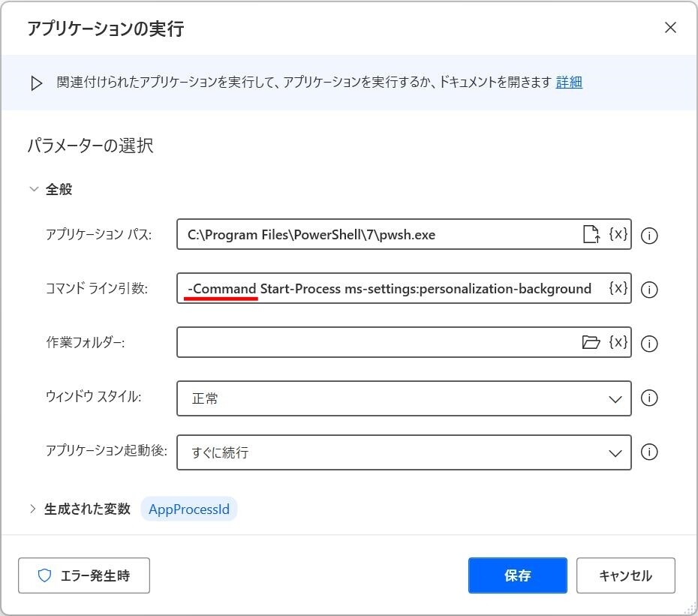Show info icon for ウィンドウ スタイル
The width and height of the screenshot is (698, 616).
tap(649, 398)
